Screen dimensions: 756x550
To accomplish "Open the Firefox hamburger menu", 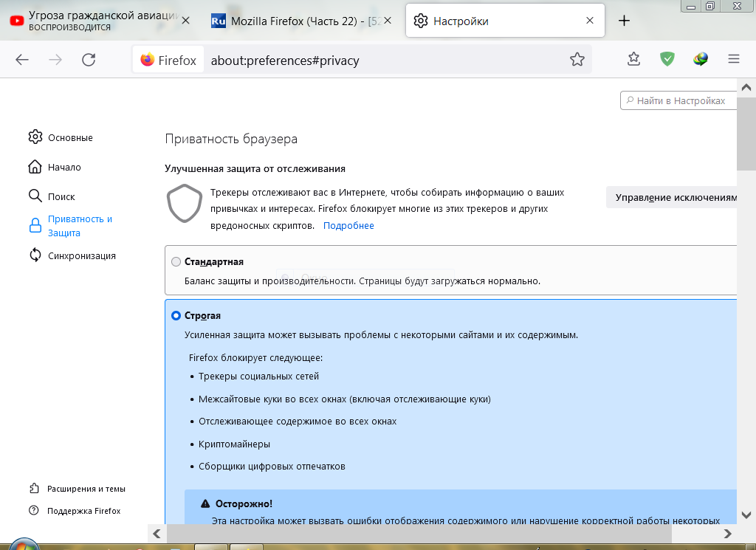I will coord(734,59).
